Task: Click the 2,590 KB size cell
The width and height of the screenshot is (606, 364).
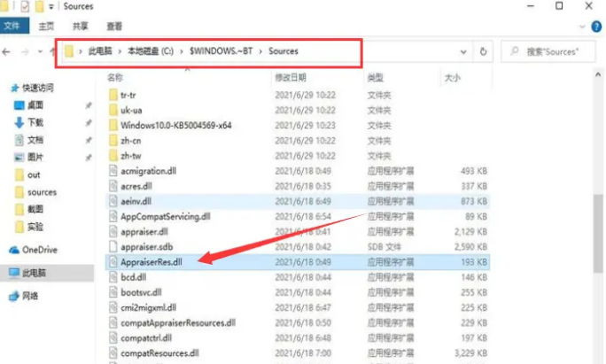Action: [x=470, y=246]
